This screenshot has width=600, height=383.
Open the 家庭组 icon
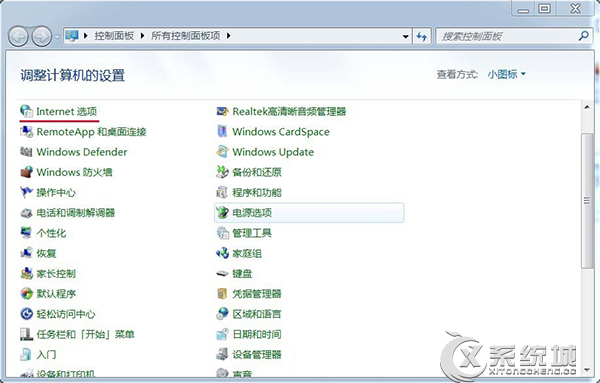pos(222,253)
